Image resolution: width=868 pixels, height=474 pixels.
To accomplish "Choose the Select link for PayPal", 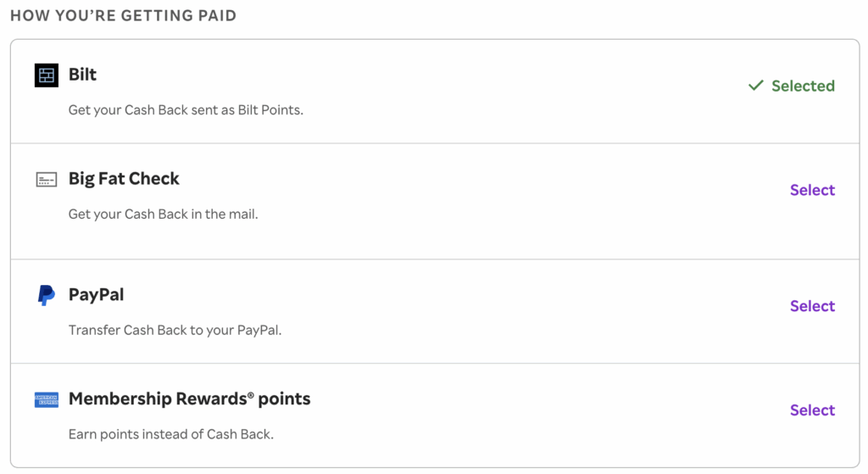I will 812,306.
